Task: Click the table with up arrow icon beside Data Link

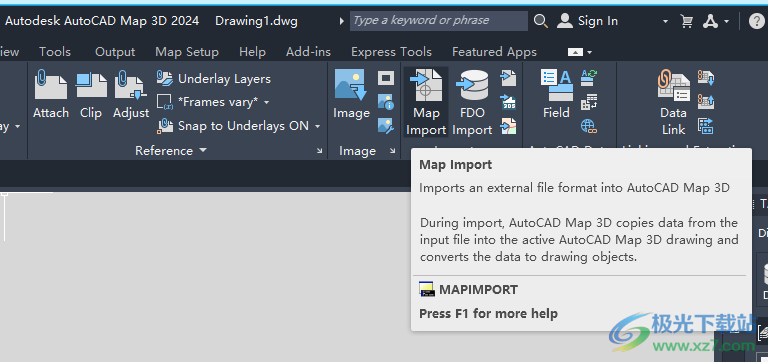Action: pos(706,101)
